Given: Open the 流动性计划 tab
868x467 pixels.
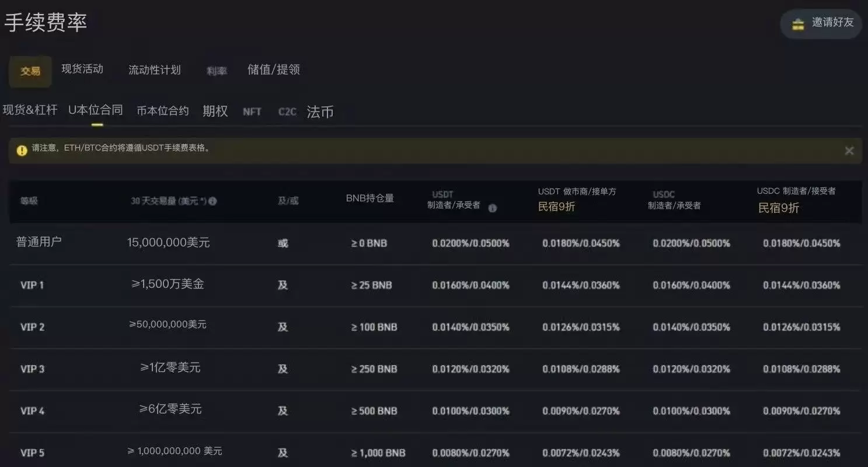Looking at the screenshot, I should point(154,69).
